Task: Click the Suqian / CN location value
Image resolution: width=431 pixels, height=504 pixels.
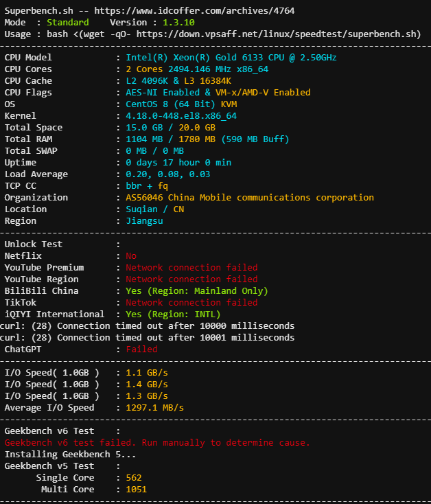Action: coord(154,209)
